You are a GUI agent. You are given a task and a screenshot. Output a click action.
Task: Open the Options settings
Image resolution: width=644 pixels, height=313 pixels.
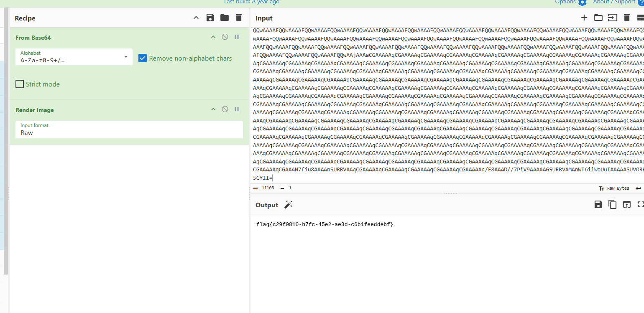(571, 2)
